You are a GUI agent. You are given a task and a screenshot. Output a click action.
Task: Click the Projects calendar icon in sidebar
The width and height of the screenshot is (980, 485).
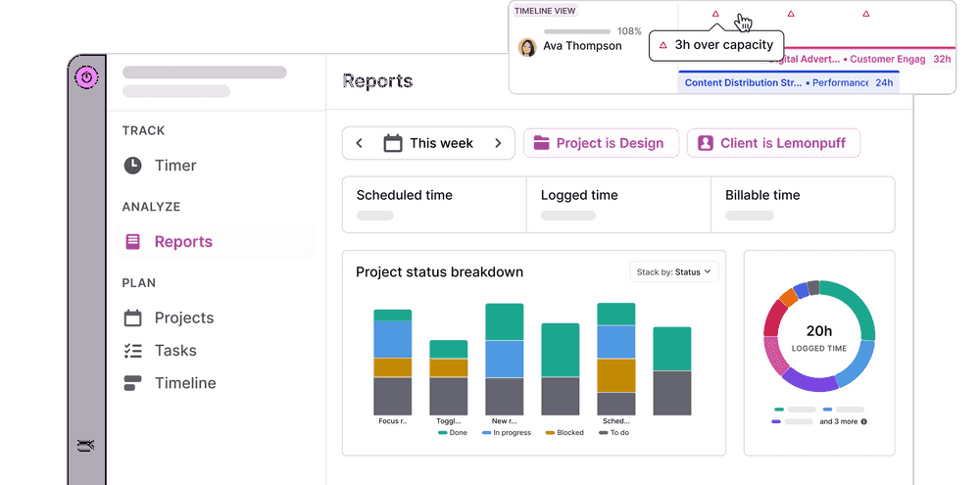coord(132,317)
